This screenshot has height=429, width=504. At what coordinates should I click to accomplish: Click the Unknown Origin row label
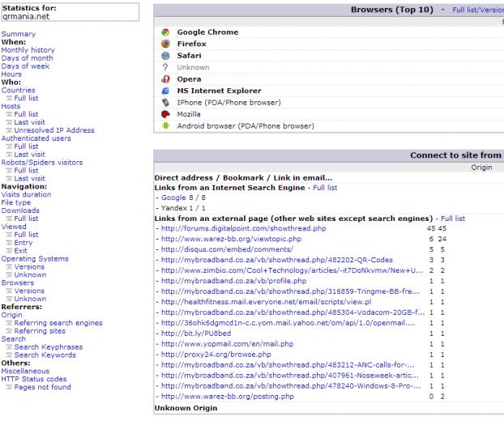tap(186, 408)
